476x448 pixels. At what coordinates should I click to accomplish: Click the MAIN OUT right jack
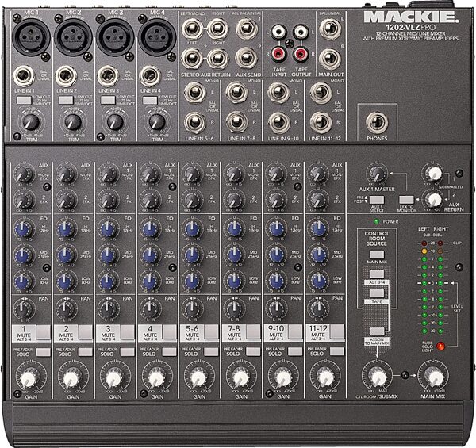tap(330, 59)
